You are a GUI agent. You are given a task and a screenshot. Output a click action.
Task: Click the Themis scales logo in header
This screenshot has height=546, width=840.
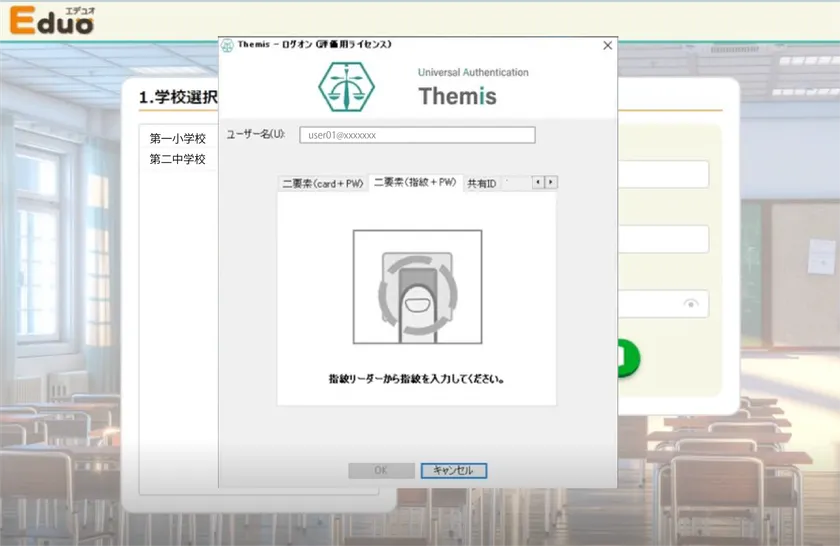[347, 87]
